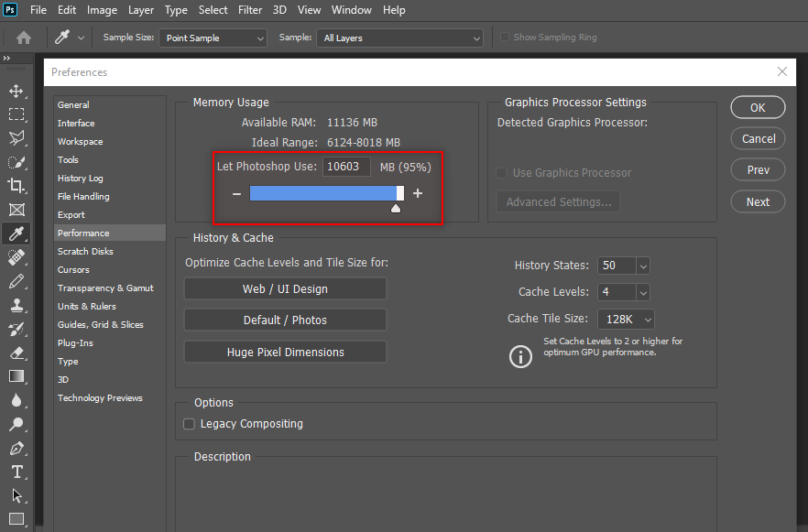Open the Edit menu
Viewport: 808px width, 532px height.
pos(67,10)
